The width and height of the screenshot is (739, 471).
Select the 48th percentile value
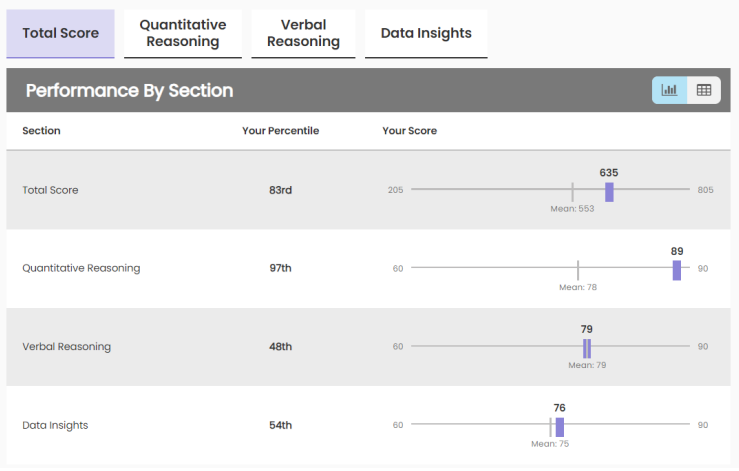click(280, 347)
